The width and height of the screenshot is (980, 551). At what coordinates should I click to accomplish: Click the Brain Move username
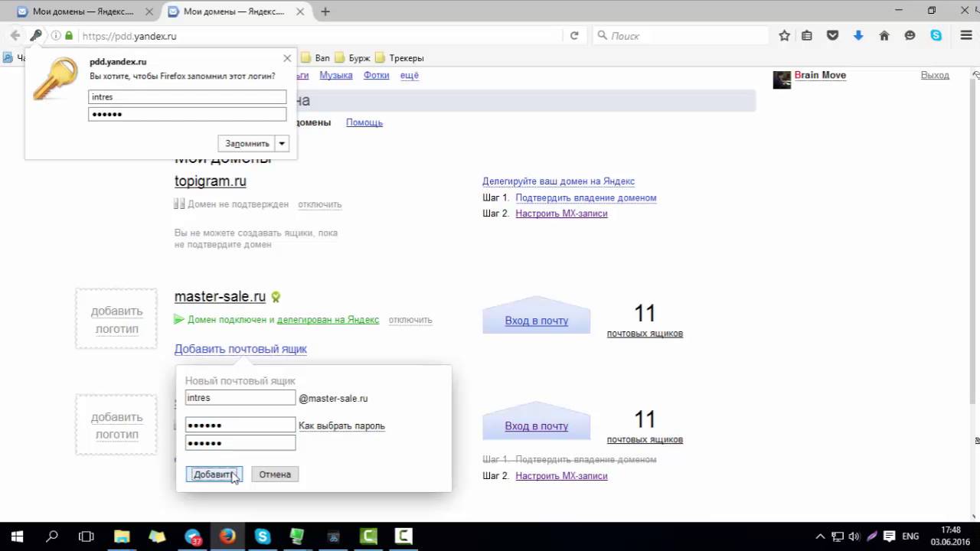point(820,75)
